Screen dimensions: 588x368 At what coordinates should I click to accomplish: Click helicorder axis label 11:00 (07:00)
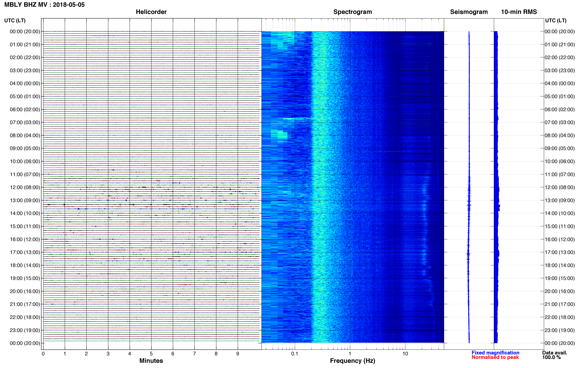click(x=25, y=174)
